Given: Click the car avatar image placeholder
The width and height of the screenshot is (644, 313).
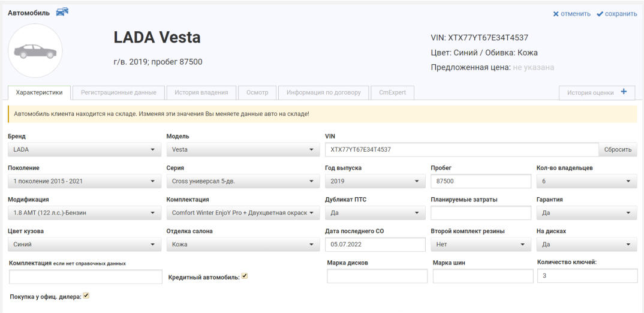Looking at the screenshot, I should [35, 51].
